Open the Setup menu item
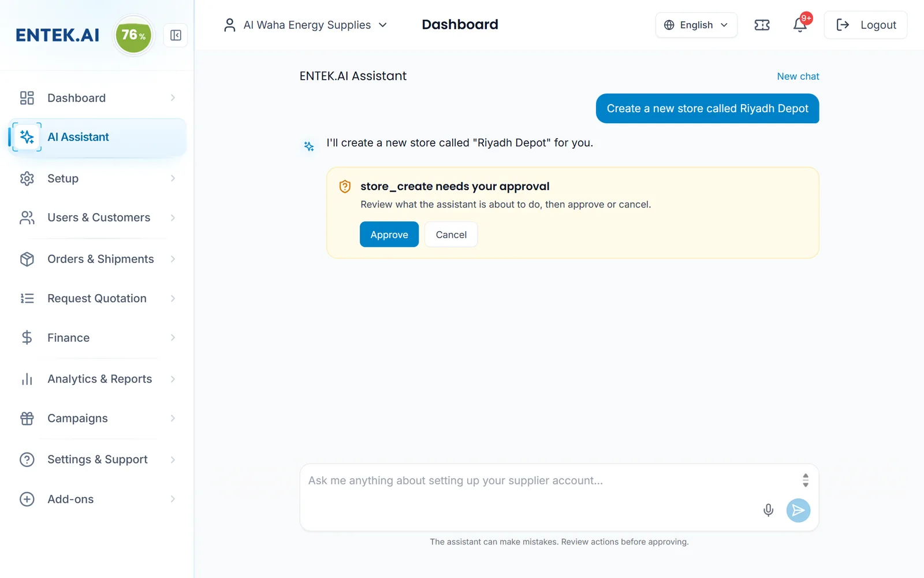This screenshot has height=578, width=924. 98,179
